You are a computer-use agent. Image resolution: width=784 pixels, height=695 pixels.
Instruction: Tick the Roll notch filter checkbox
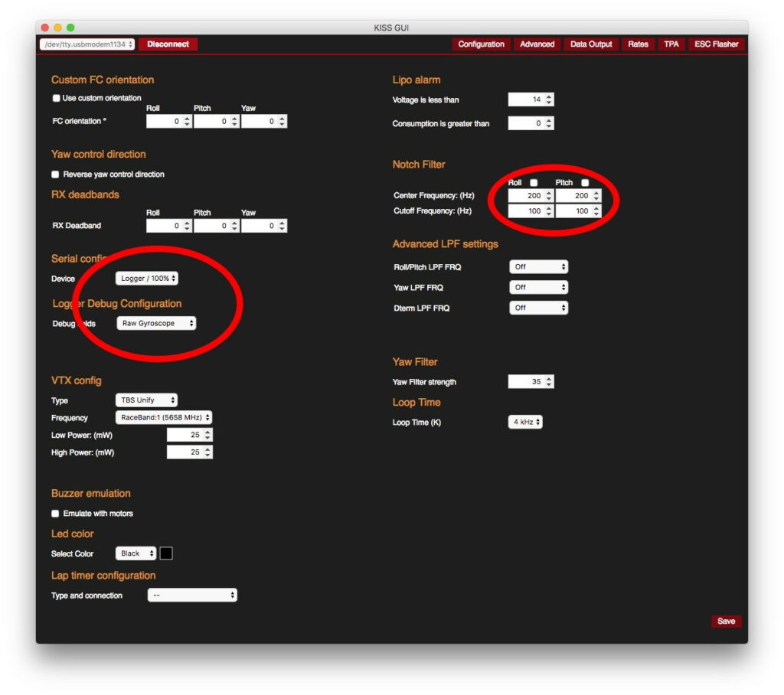534,183
